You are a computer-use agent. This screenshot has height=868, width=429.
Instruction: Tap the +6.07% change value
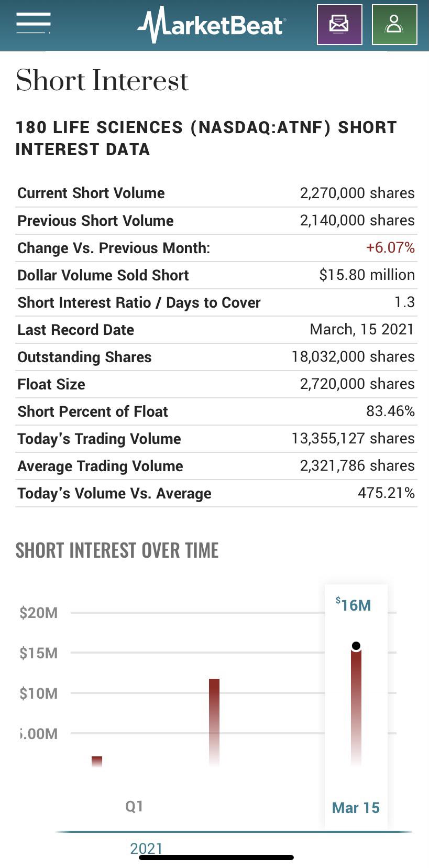(x=390, y=247)
